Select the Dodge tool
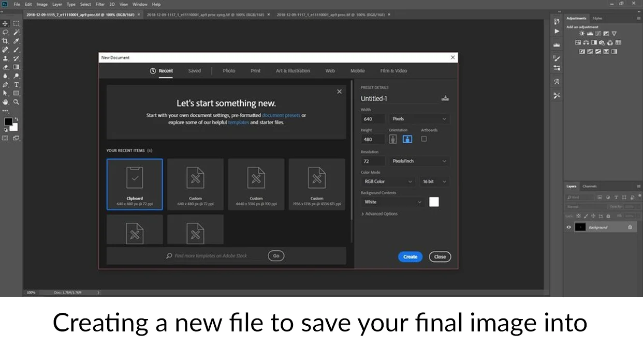Viewport: 643px width, 364px height. tap(16, 75)
